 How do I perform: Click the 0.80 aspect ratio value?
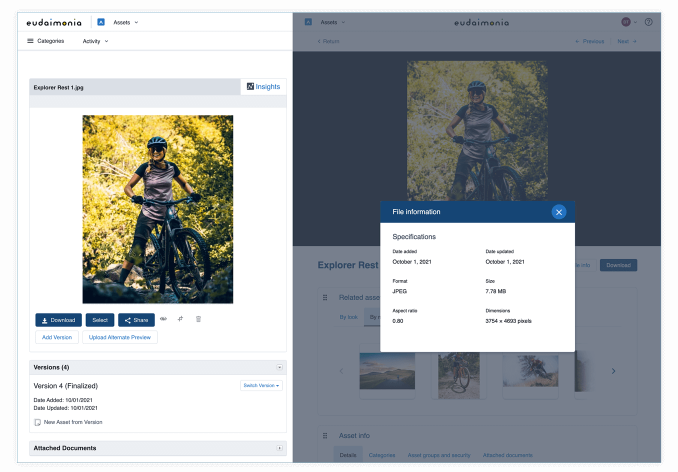coord(398,321)
